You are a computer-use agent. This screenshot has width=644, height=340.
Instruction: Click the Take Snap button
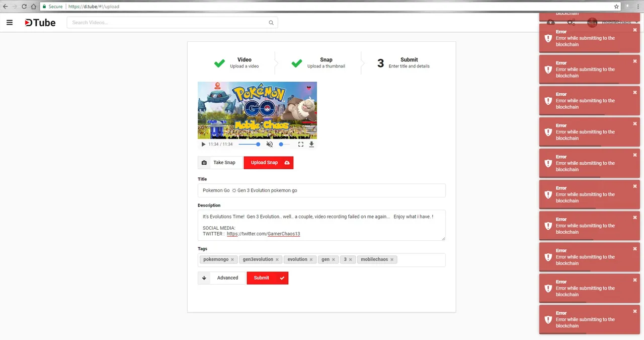[220, 163]
